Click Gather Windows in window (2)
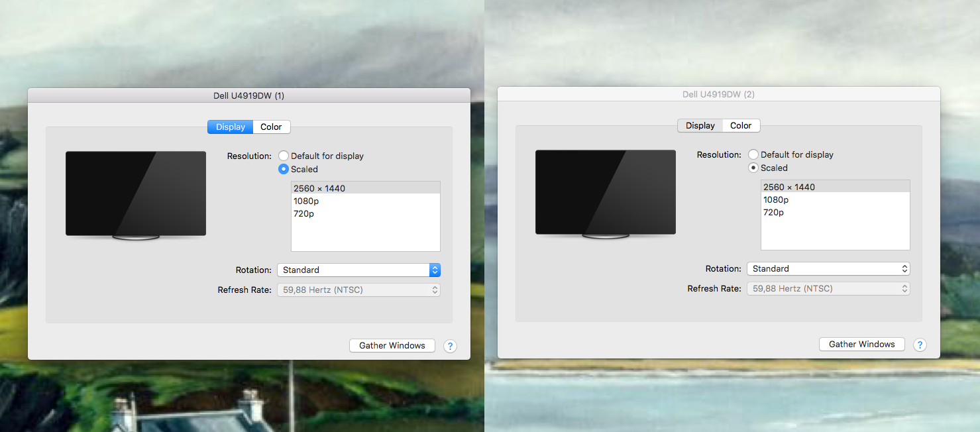Screen dimensions: 980x432 862,344
